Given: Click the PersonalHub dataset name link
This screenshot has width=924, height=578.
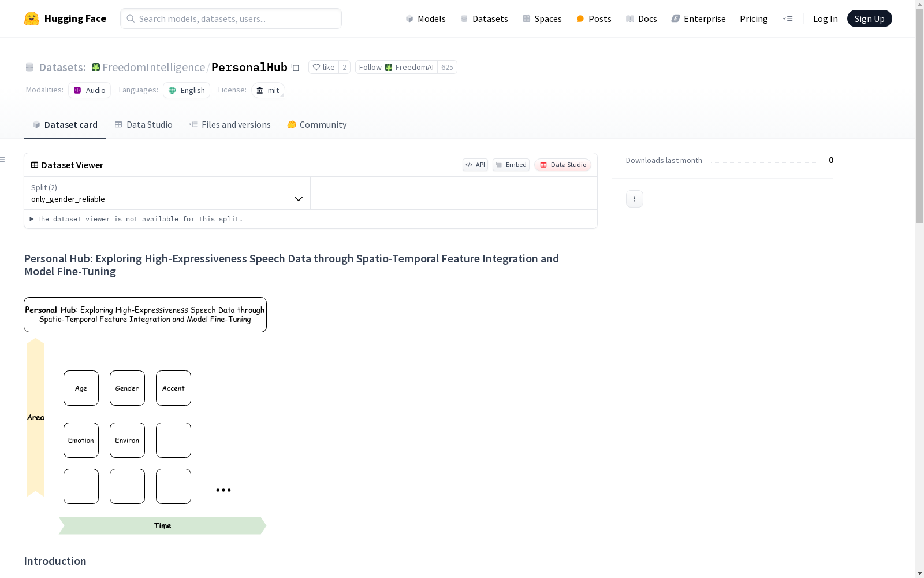Looking at the screenshot, I should tap(249, 67).
